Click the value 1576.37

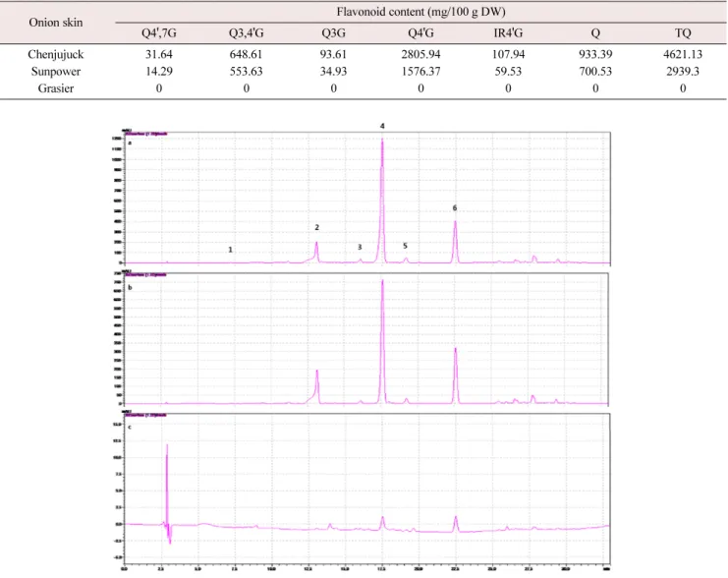pos(420,72)
